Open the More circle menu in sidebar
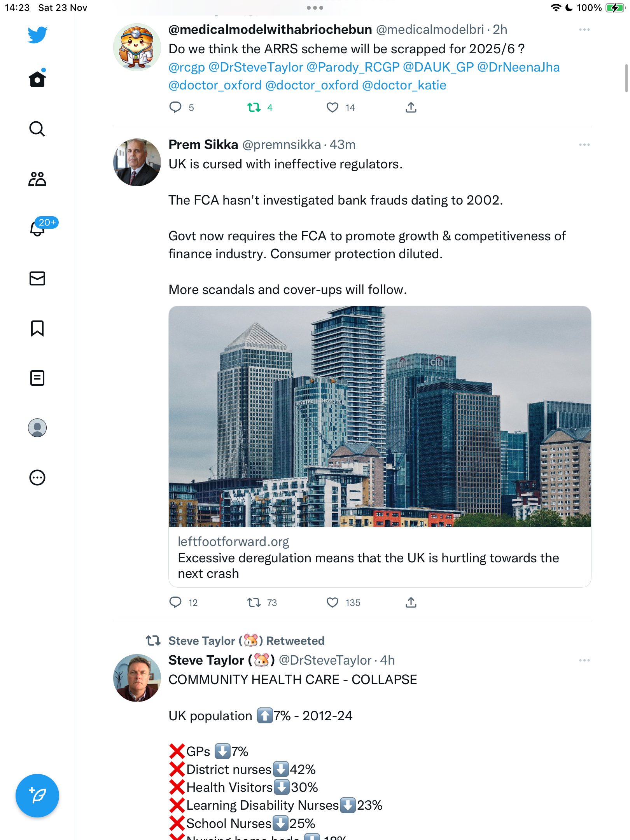The image size is (630, 840). point(37,478)
